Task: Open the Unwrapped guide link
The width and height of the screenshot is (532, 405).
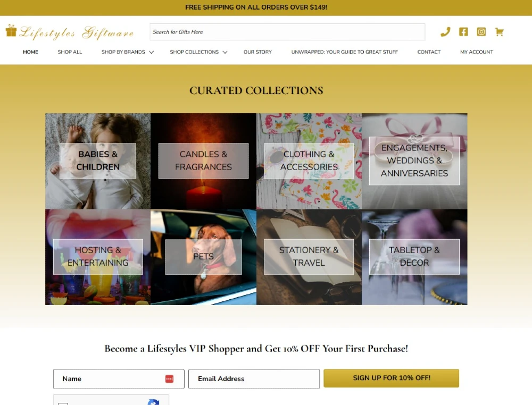Action: [344, 52]
